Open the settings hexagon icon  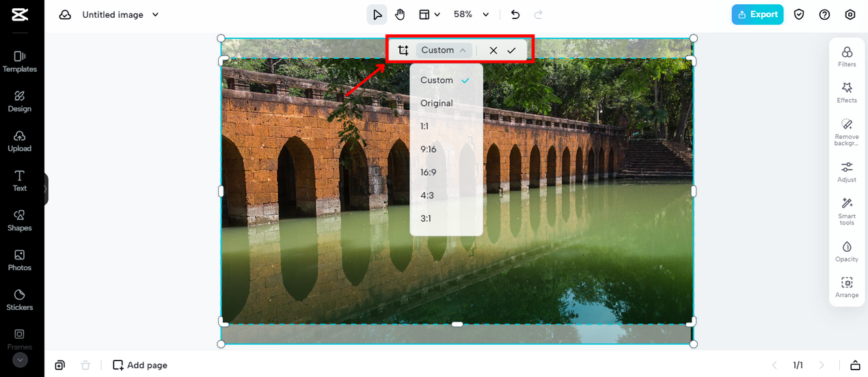850,14
